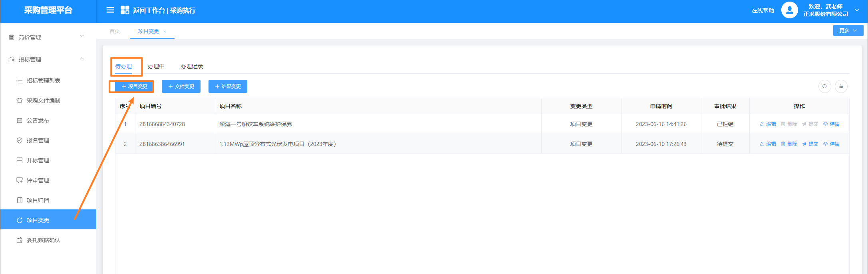
Task: Close the 项目变更 page tab
Action: coord(165,32)
